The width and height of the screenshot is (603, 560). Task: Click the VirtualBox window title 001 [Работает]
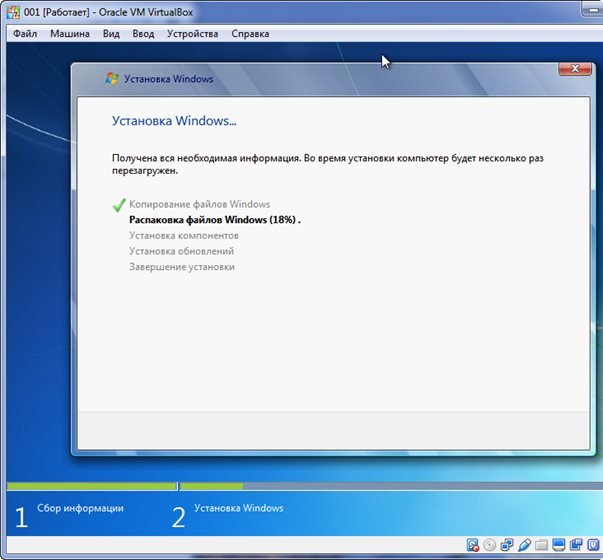(108, 12)
